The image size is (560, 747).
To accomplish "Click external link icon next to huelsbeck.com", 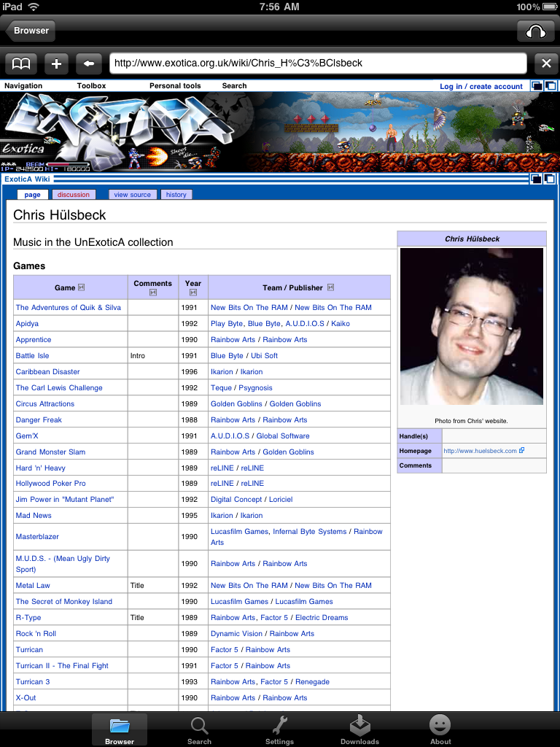I will 521,450.
